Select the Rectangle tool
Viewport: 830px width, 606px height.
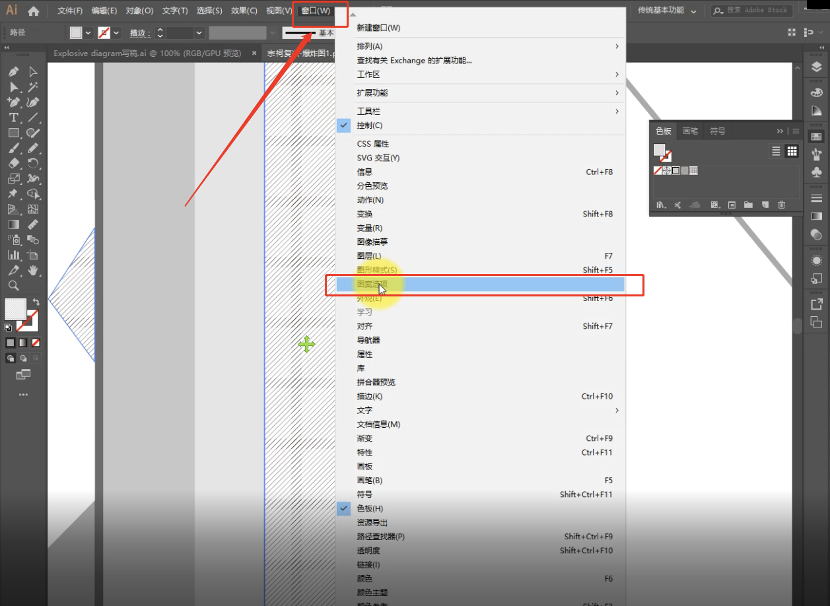(13, 133)
